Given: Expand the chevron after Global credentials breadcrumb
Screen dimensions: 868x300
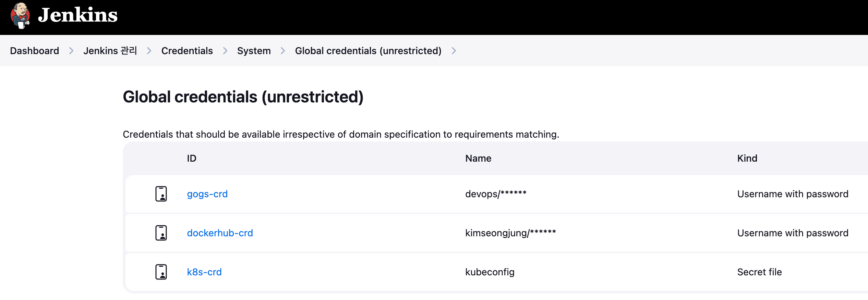Looking at the screenshot, I should [x=454, y=51].
